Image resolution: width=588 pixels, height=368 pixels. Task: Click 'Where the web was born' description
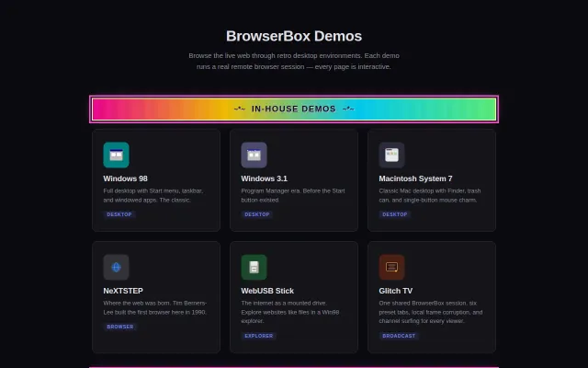click(x=155, y=307)
